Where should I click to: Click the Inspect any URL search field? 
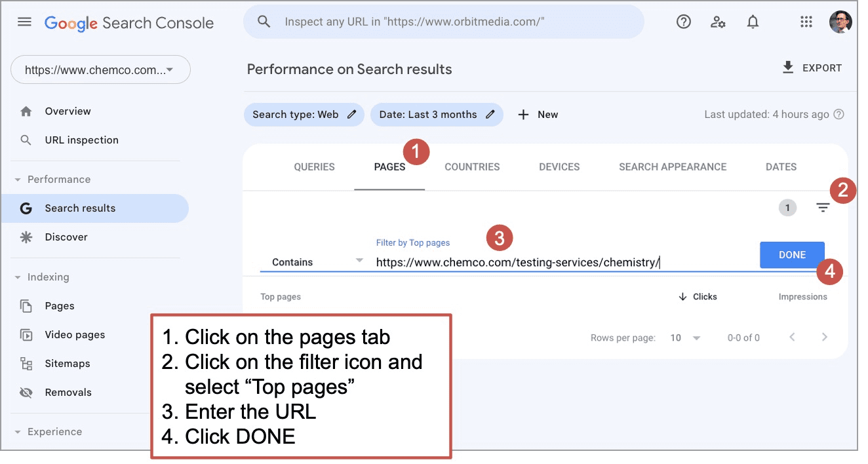[443, 22]
